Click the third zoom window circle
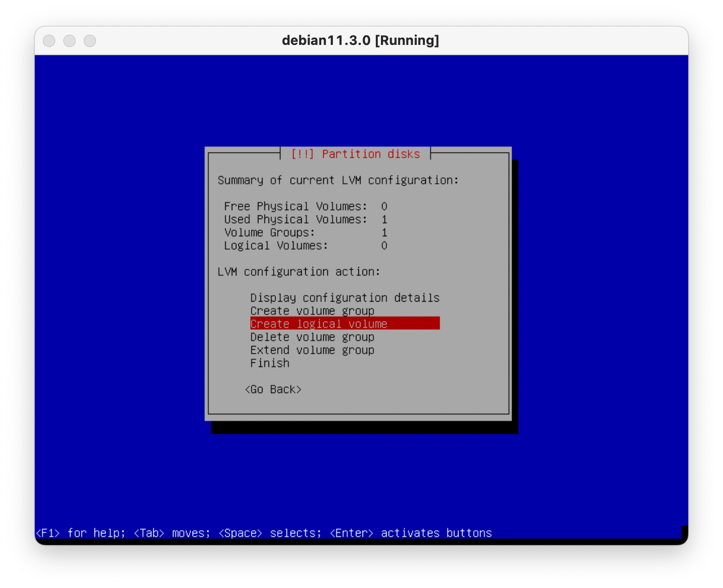This screenshot has width=723, height=588. click(90, 41)
